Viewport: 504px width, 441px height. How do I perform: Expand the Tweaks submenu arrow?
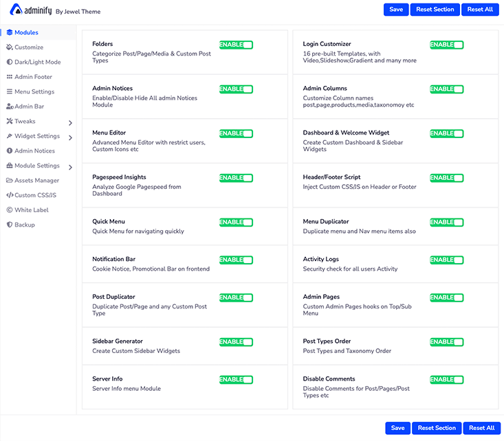coord(70,123)
